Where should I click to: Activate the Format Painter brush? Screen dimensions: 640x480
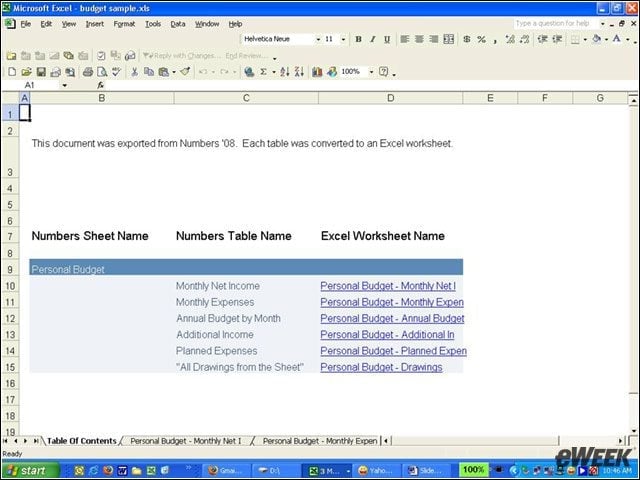pyautogui.click(x=185, y=72)
